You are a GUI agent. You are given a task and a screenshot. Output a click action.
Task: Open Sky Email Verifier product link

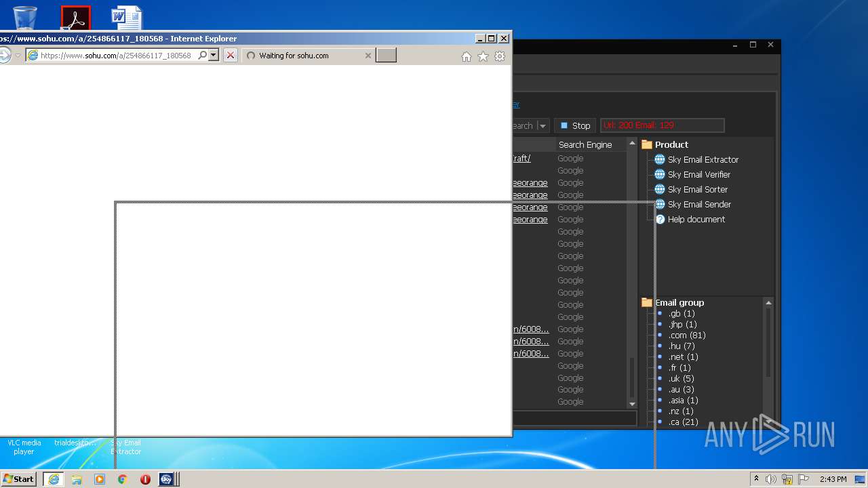point(698,175)
